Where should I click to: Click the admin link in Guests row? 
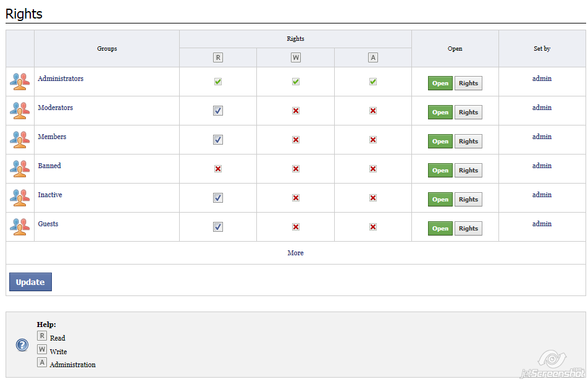[542, 224]
